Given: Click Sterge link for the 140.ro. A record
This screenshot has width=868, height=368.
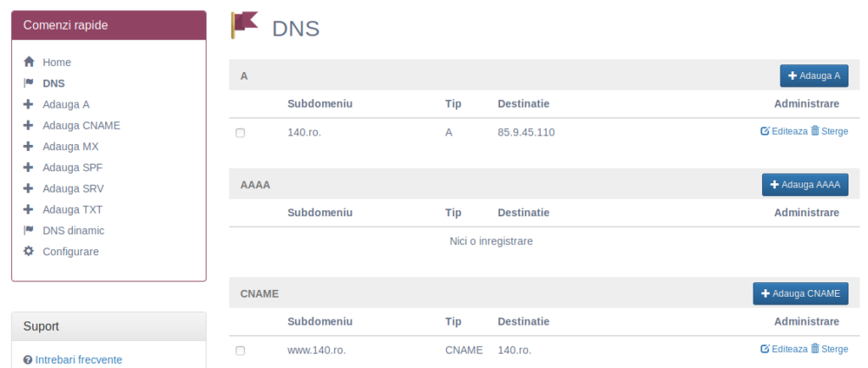Looking at the screenshot, I should (x=829, y=131).
